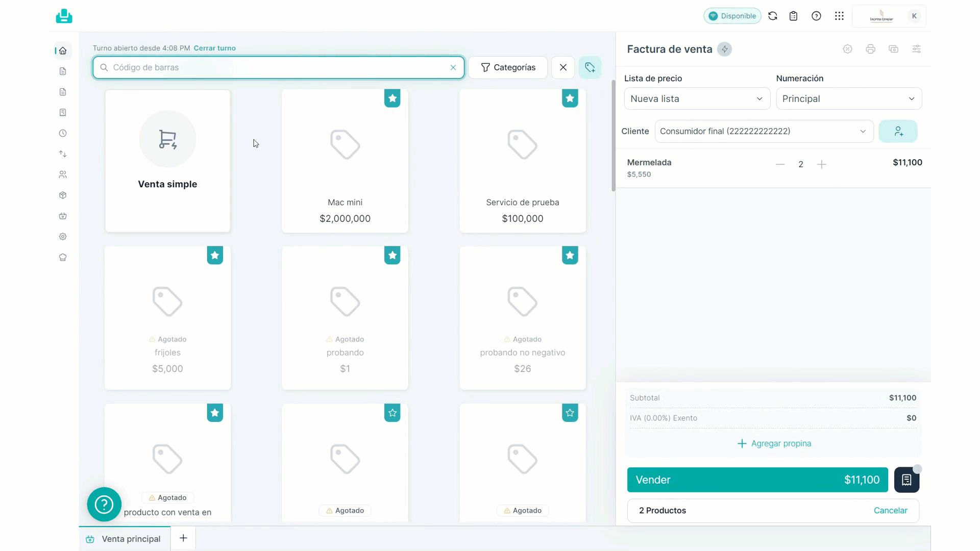Open the contacts people icon in sidebar
This screenshot has width=980, height=551.
[x=63, y=174]
